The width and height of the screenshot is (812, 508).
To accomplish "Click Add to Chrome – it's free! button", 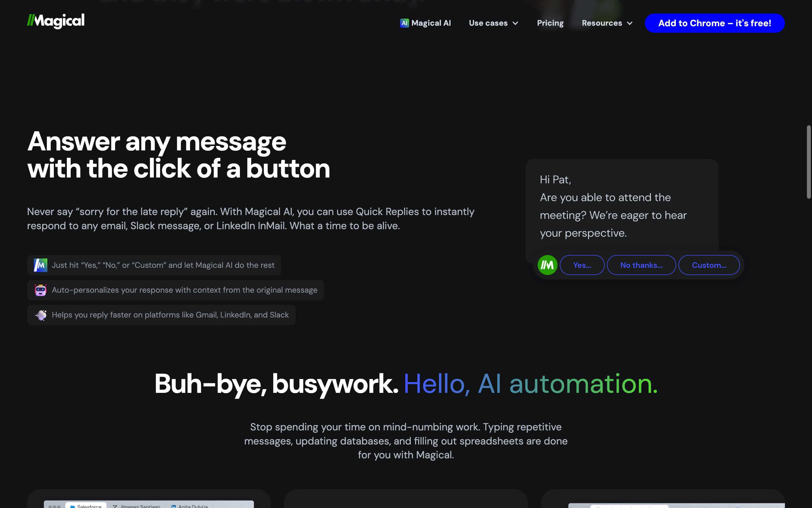I will [x=714, y=23].
